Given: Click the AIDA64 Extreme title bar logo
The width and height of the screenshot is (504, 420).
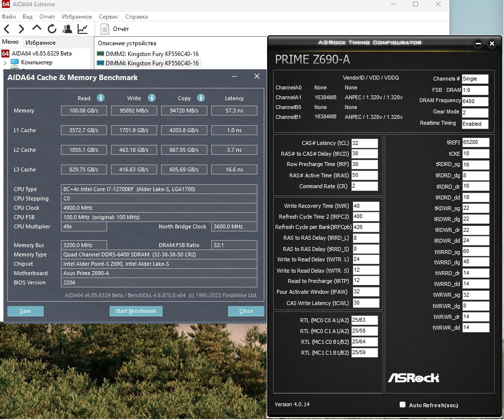Looking at the screenshot, I should point(5,4).
